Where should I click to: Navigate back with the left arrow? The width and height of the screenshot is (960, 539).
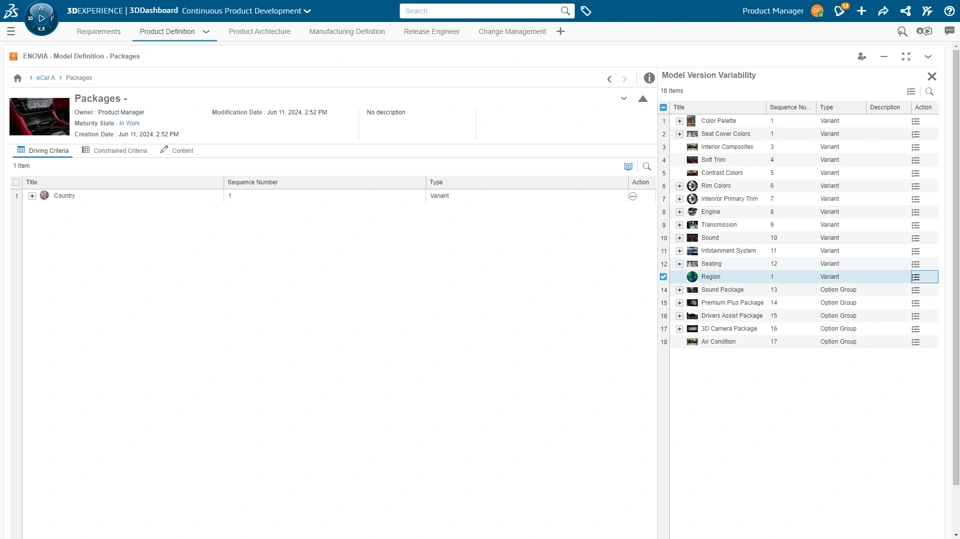click(x=609, y=78)
